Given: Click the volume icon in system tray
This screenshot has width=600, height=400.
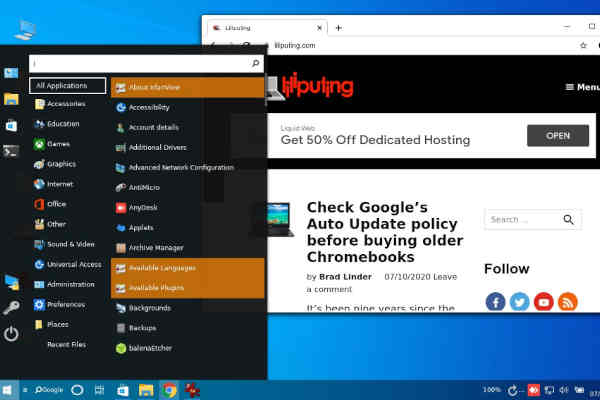Looking at the screenshot, I should click(564, 390).
